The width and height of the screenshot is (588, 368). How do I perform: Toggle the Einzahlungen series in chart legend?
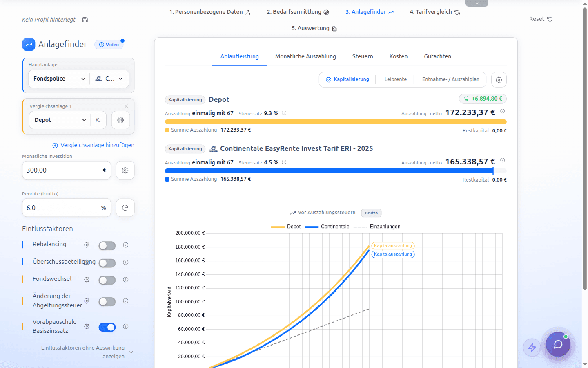coord(377,227)
